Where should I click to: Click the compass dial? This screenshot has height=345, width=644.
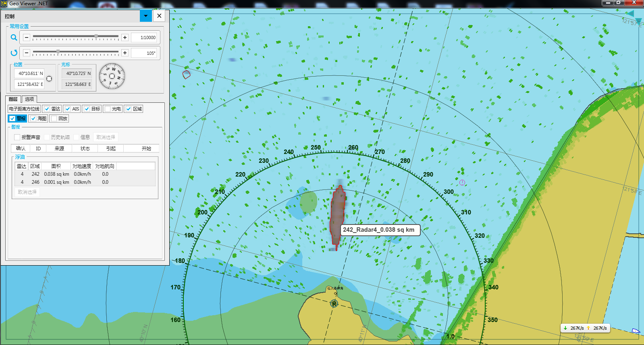click(x=112, y=76)
